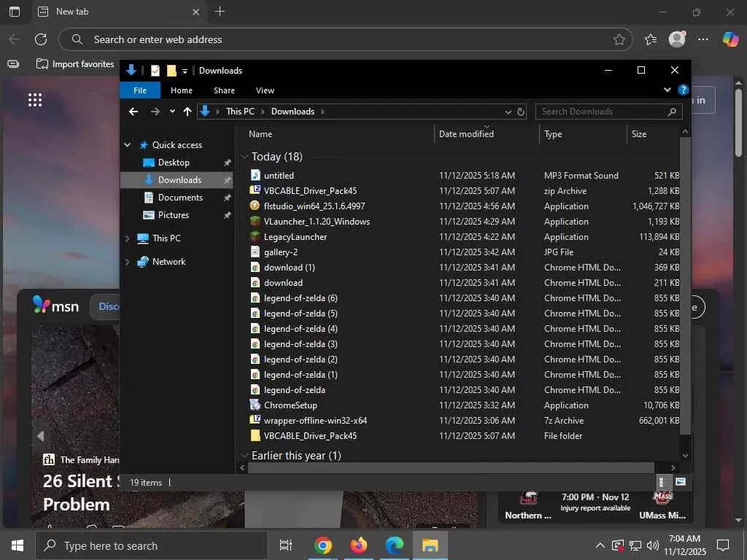Select the flstudio_win64_25.1.6.4997 installer icon
The image size is (747, 560).
pyautogui.click(x=255, y=206)
